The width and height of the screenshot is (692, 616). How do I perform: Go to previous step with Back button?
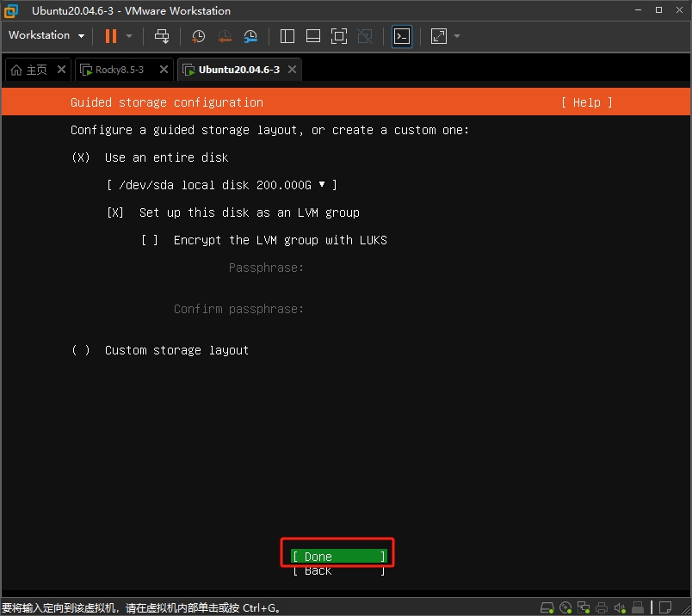[x=339, y=570]
